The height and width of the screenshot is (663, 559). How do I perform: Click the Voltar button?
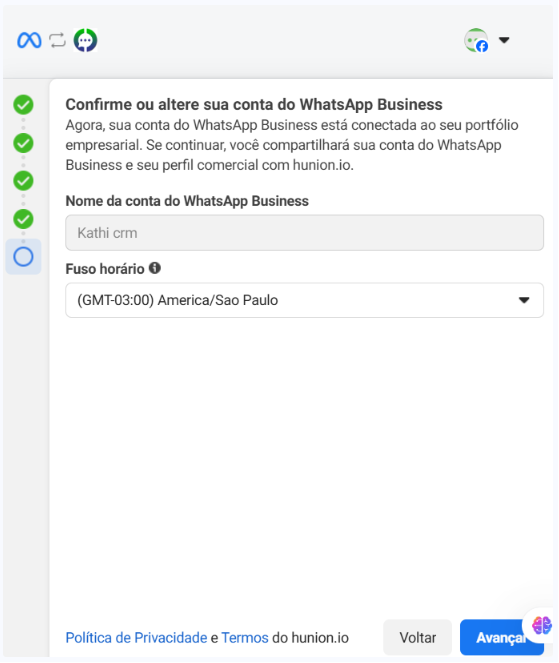[417, 638]
